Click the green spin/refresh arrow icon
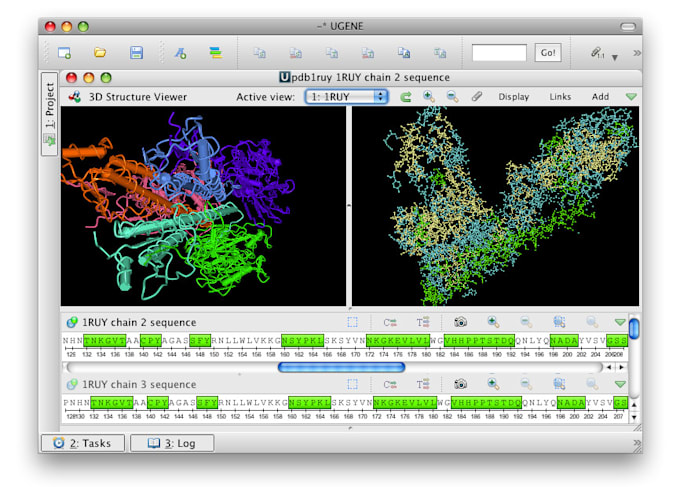The width and height of the screenshot is (680, 487). click(x=406, y=97)
